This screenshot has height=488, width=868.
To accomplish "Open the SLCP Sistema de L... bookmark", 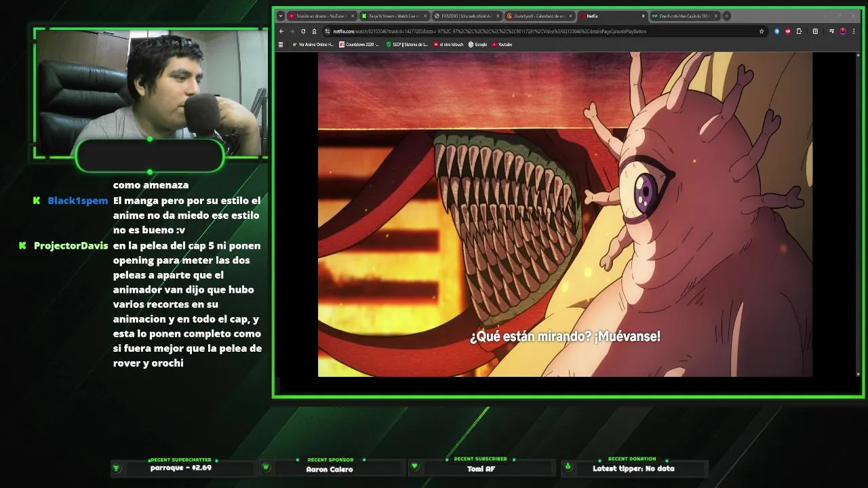I will [x=407, y=45].
